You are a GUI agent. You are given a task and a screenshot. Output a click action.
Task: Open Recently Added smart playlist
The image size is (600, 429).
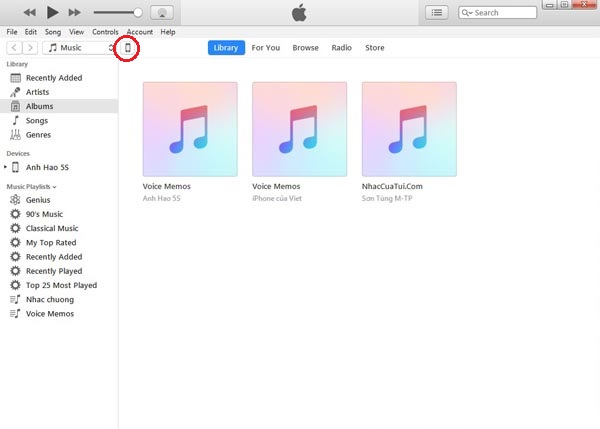59,257
